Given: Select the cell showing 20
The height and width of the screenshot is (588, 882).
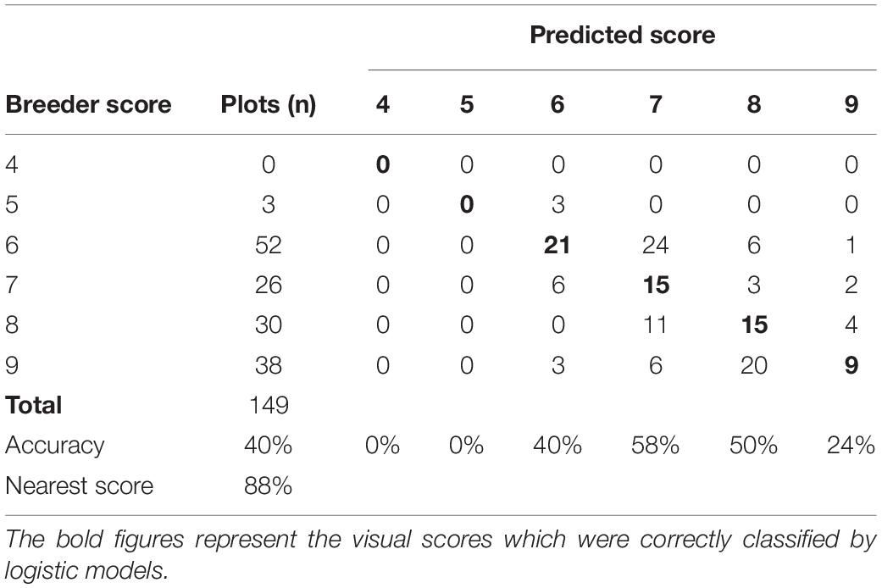Looking at the screenshot, I should (x=753, y=365).
